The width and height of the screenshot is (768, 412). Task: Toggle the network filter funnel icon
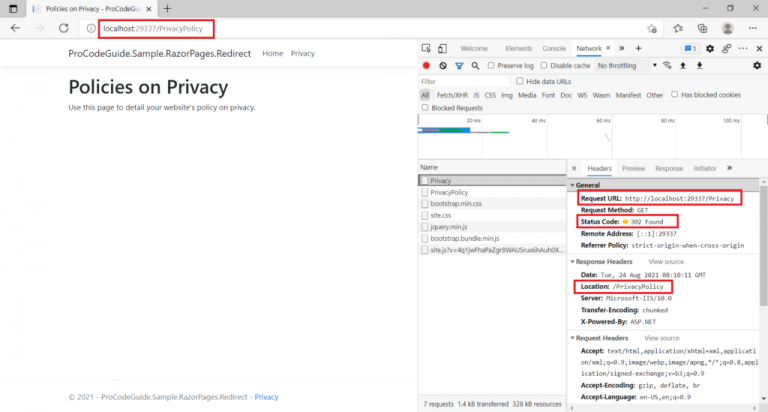pyautogui.click(x=459, y=65)
